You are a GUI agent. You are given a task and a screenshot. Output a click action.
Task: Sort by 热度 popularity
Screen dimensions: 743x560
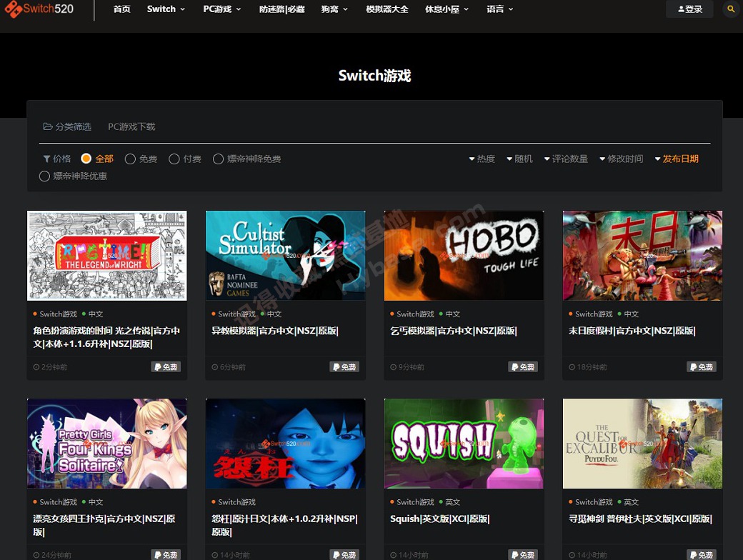pyautogui.click(x=482, y=159)
